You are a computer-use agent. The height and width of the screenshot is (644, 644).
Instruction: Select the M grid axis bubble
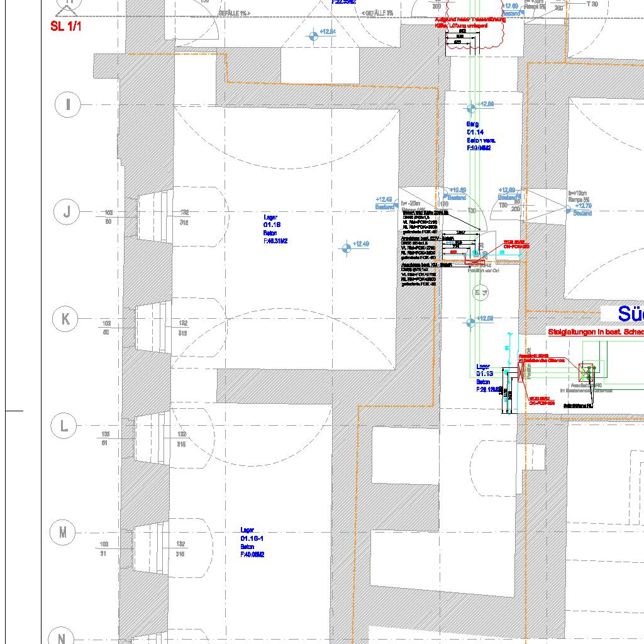63,533
